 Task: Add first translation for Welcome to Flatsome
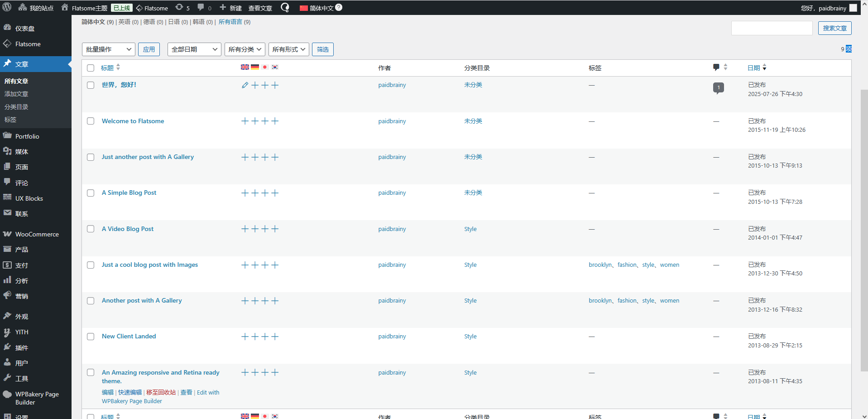(245, 121)
